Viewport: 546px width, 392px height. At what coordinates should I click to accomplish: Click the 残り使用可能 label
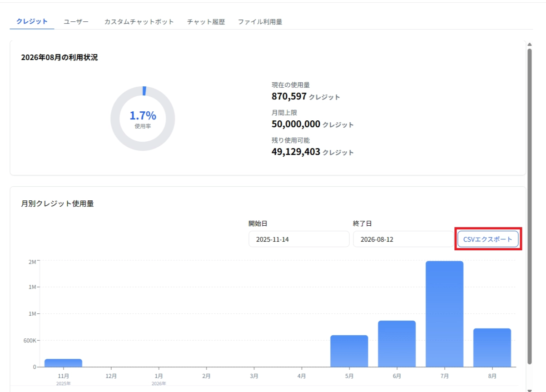291,140
